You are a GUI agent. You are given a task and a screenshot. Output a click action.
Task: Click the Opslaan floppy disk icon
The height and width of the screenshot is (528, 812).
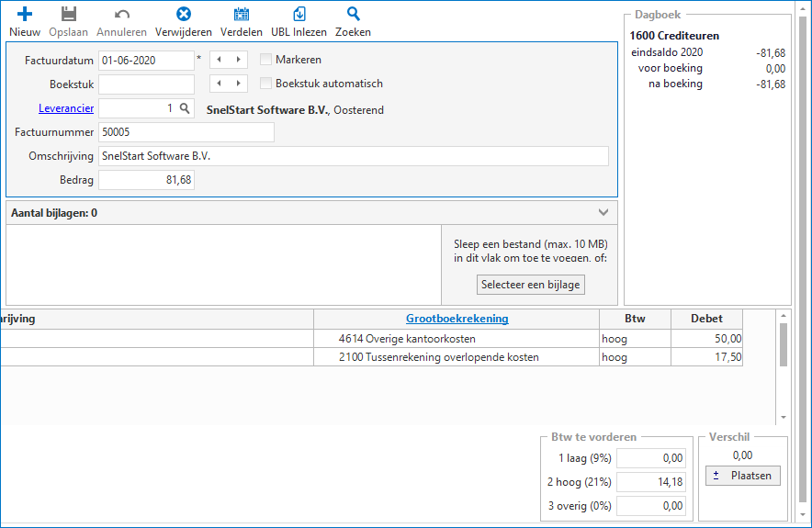click(x=68, y=14)
